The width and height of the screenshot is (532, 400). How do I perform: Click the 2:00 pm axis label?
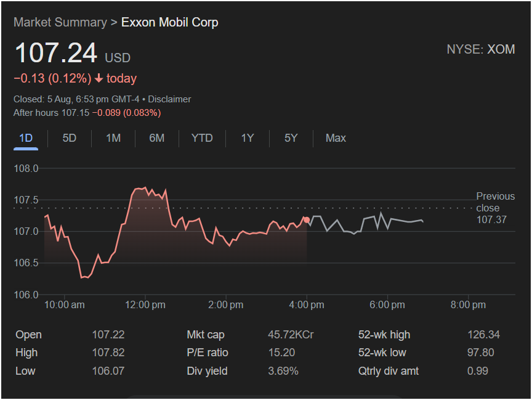pos(225,305)
